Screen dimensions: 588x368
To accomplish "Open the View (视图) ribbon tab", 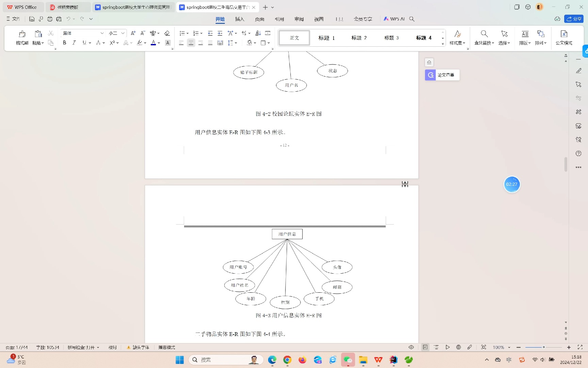I will 319,19.
